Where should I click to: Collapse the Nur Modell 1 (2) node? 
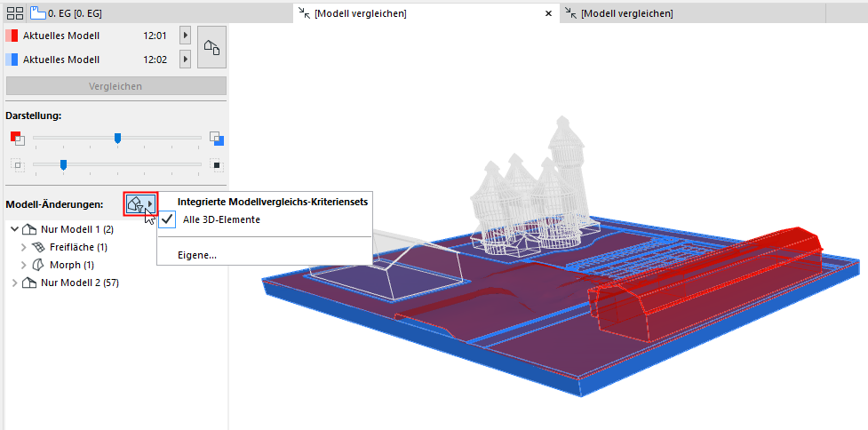(x=14, y=228)
